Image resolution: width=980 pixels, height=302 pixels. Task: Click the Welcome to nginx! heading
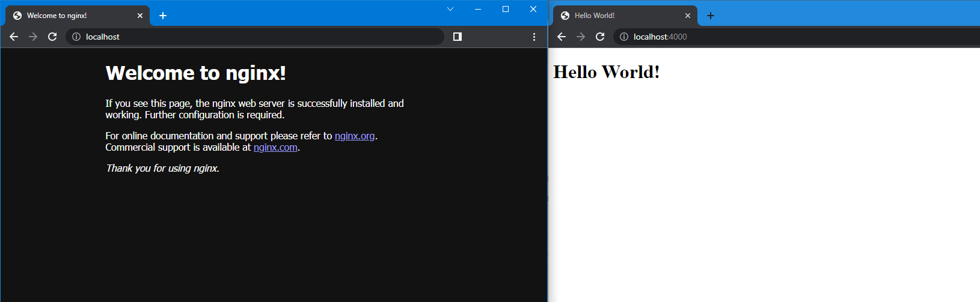coord(195,73)
